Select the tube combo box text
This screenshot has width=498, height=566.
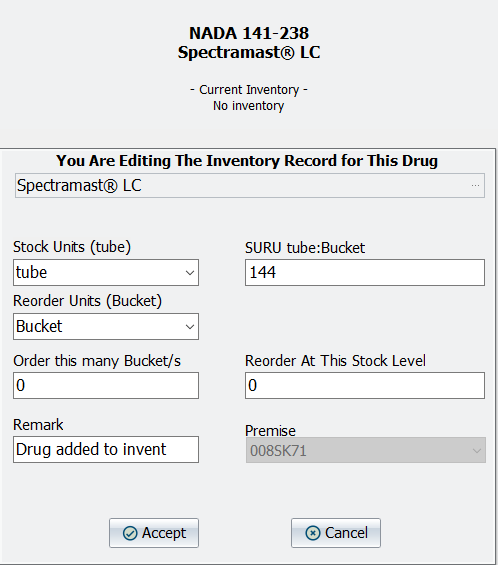[31, 273]
